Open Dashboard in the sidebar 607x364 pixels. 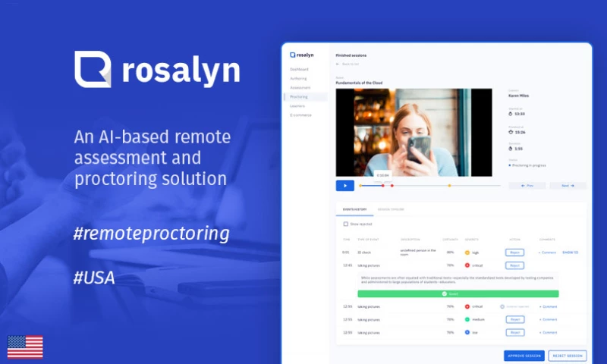click(x=299, y=69)
